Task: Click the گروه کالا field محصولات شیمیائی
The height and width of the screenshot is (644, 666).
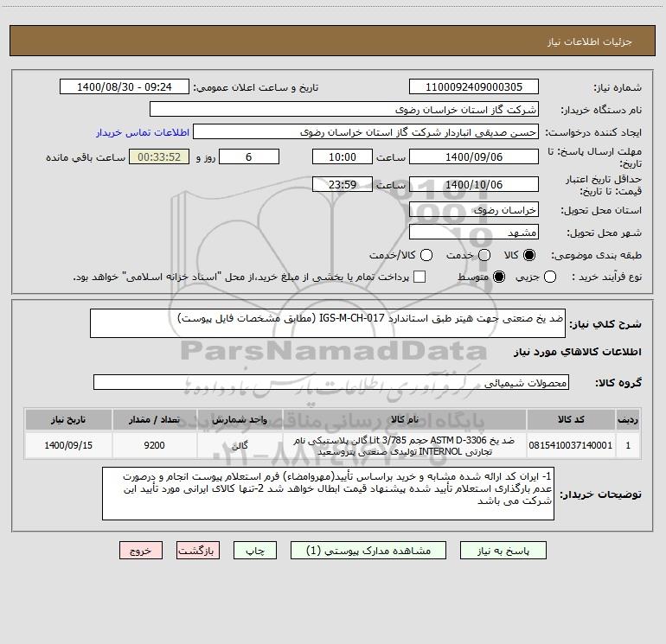Action: click(331, 382)
